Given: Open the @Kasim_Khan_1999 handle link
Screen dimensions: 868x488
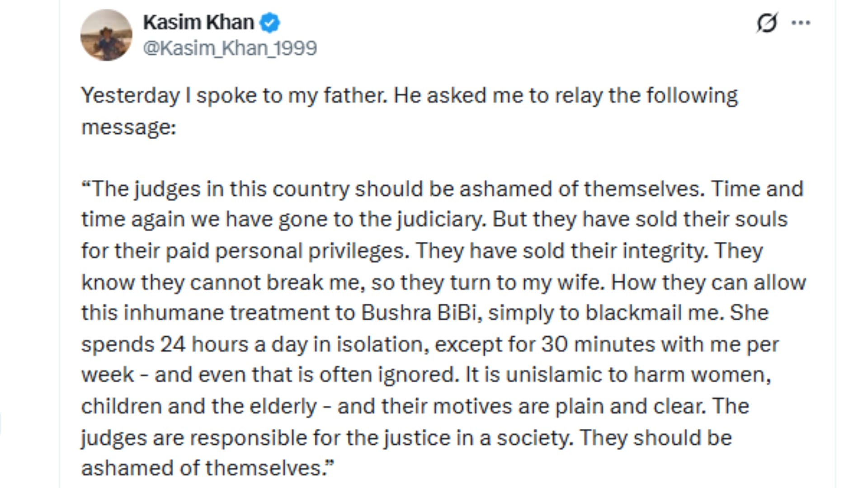Looking at the screenshot, I should pos(230,48).
